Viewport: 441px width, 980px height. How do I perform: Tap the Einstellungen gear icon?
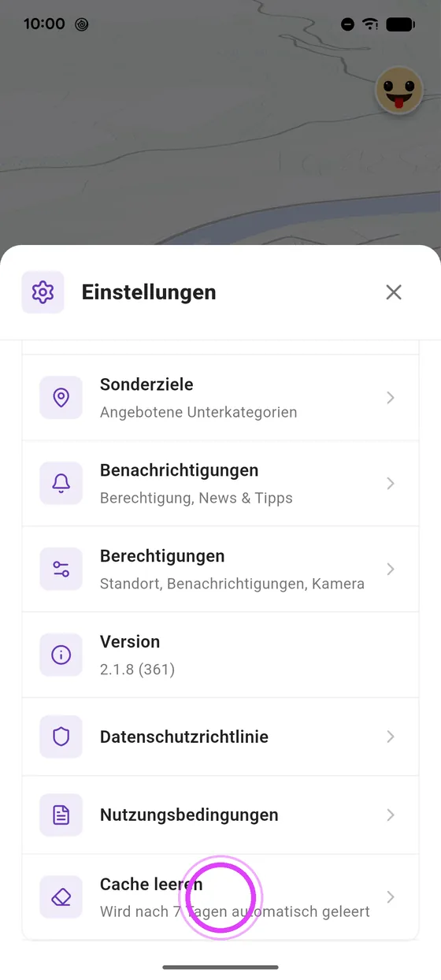tap(43, 292)
